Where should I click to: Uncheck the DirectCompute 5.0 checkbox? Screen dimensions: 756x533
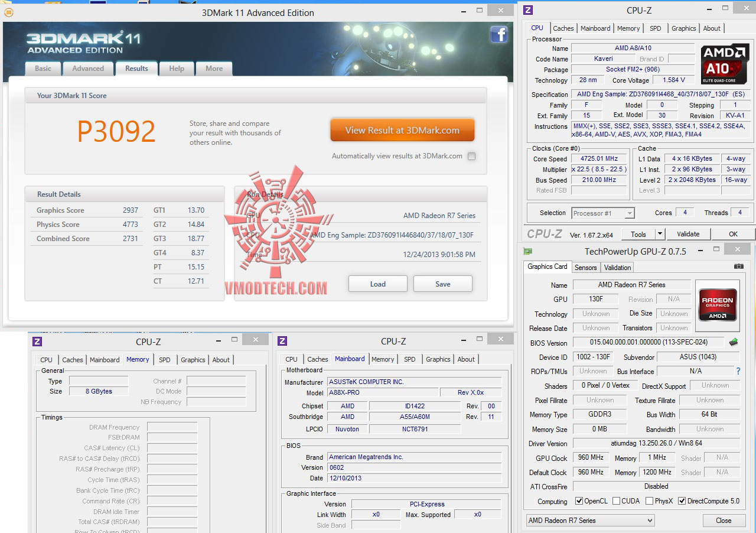pos(682,501)
